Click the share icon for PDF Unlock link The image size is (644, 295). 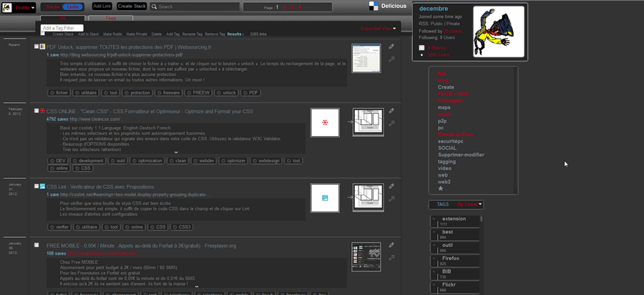tap(392, 59)
